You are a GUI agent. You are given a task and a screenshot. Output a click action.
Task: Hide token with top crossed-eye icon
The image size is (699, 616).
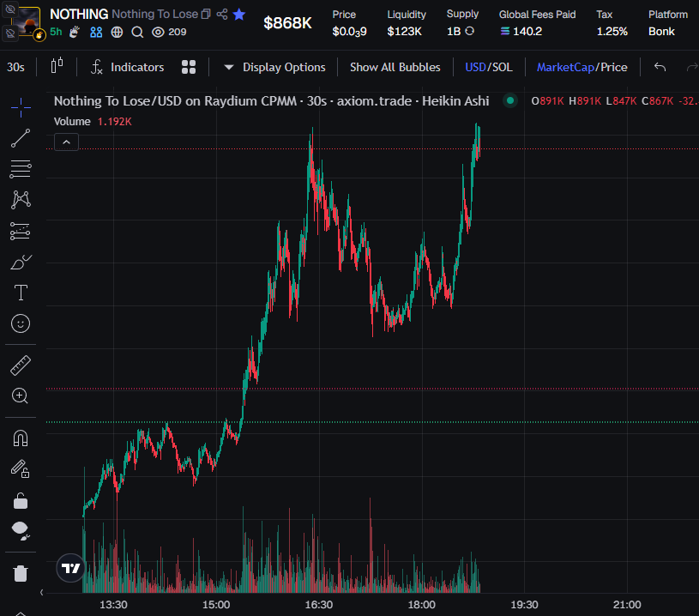pyautogui.click(x=9, y=9)
